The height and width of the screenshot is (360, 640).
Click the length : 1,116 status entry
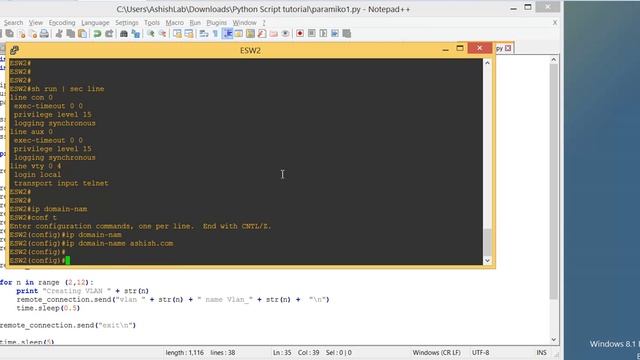coord(184,353)
